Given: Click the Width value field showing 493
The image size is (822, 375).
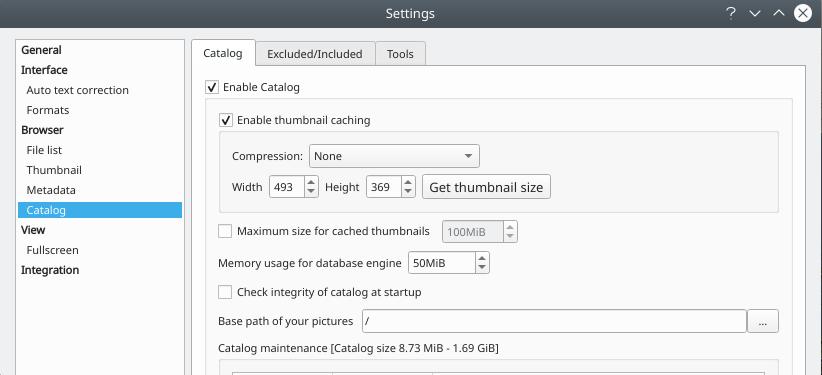Looking at the screenshot, I should coord(287,187).
